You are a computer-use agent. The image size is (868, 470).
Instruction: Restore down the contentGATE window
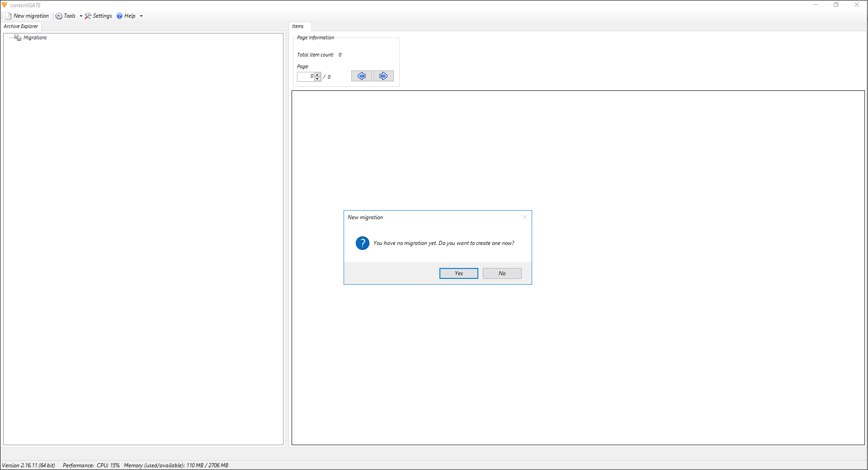(x=836, y=5)
